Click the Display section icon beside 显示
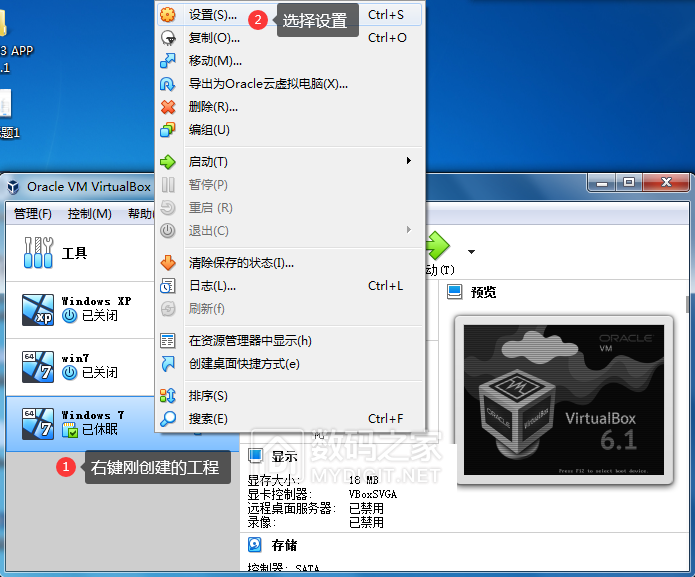This screenshot has height=577, width=695. pos(255,456)
